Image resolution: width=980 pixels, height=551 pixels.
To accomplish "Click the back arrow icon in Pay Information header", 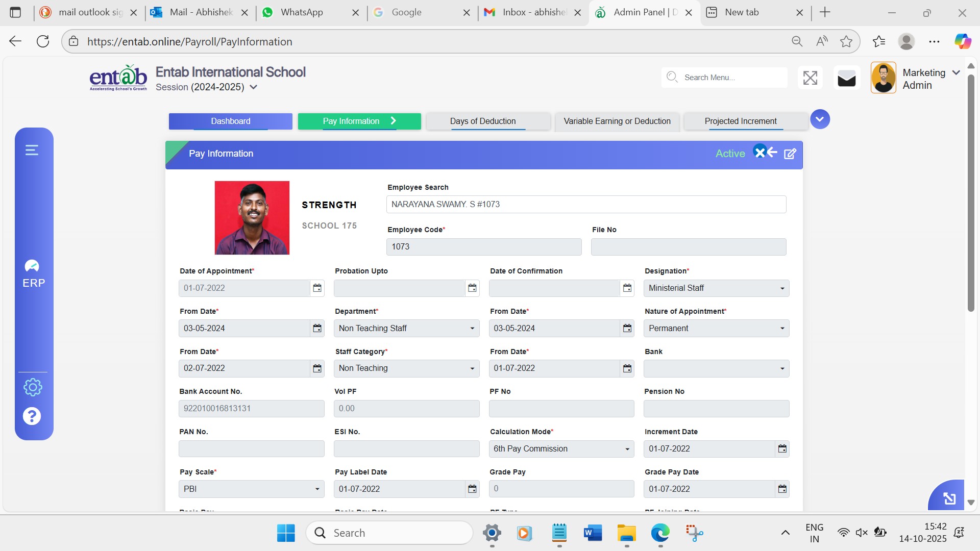I will pyautogui.click(x=772, y=153).
